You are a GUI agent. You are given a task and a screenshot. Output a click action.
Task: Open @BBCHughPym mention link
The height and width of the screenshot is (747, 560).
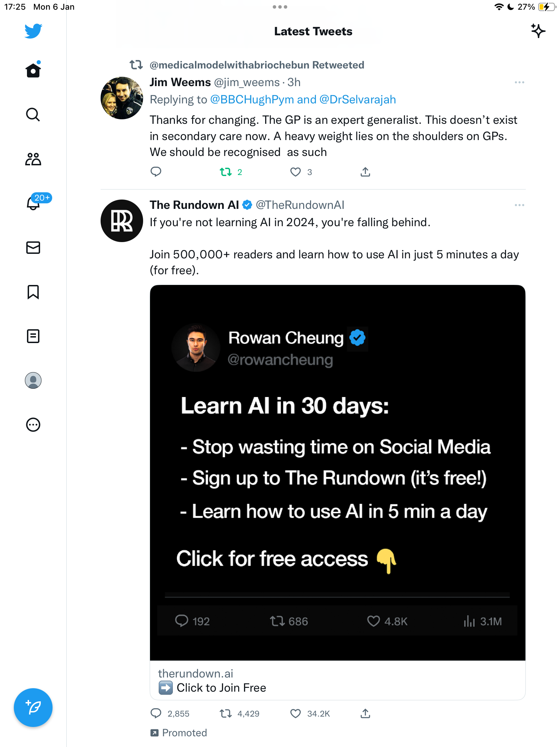coord(252,100)
